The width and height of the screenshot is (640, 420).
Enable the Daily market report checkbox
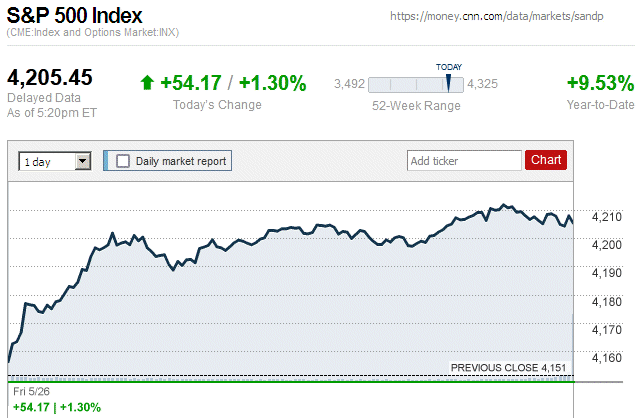tap(123, 161)
